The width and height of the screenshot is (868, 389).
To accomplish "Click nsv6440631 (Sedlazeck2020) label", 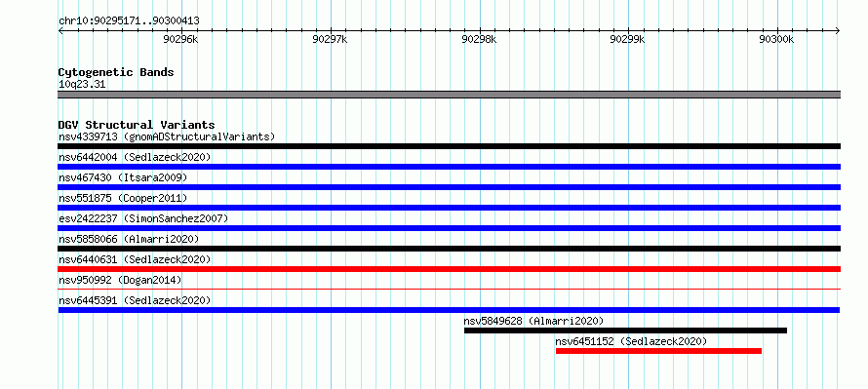I will [135, 259].
